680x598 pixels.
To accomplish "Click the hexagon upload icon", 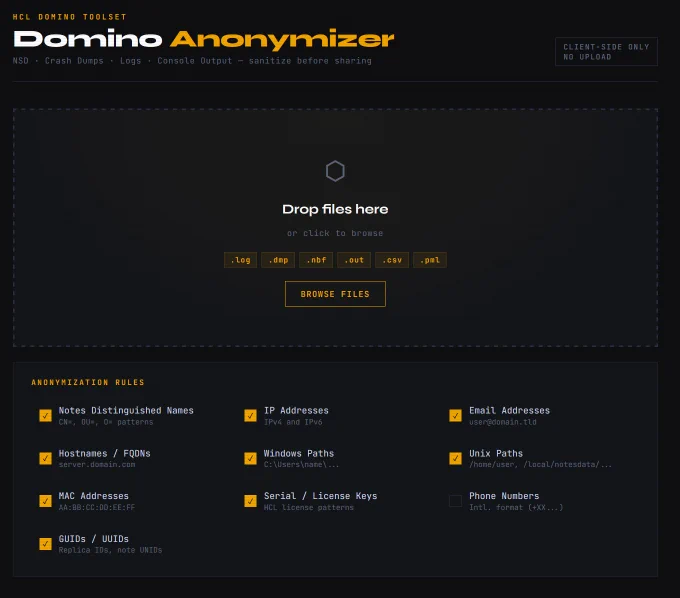I will [x=335, y=171].
